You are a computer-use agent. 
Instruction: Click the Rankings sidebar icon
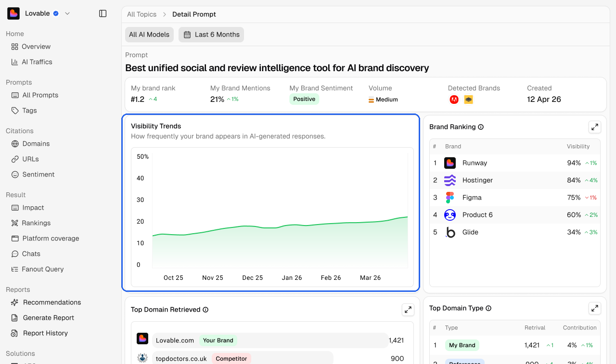(15, 223)
